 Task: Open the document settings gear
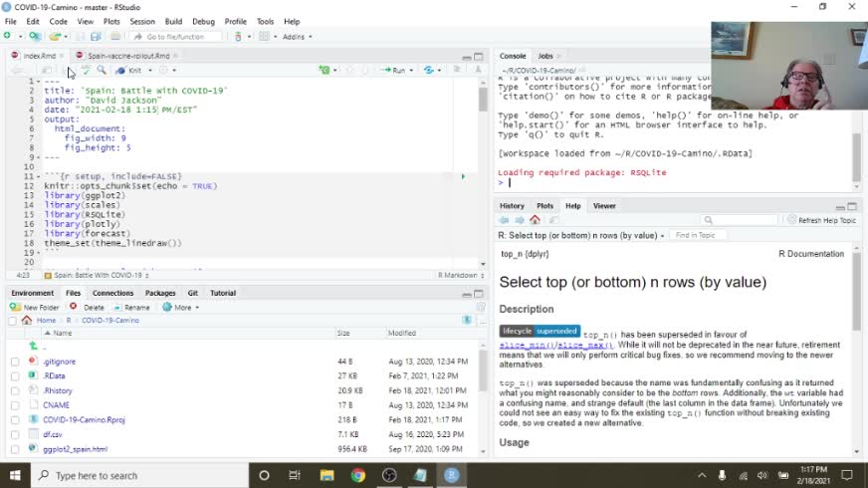coord(163,71)
